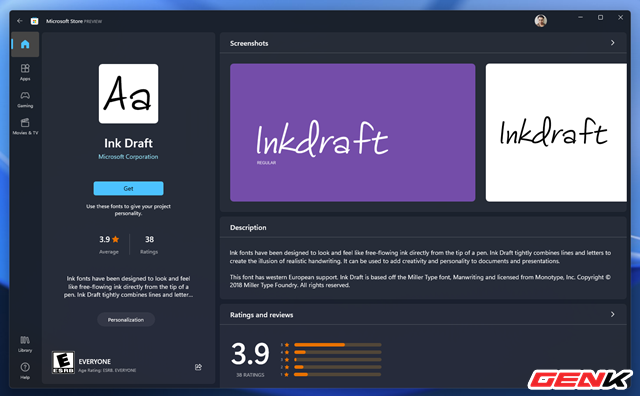
Task: Expand the Ratings and reviews chevron
Action: 612,314
